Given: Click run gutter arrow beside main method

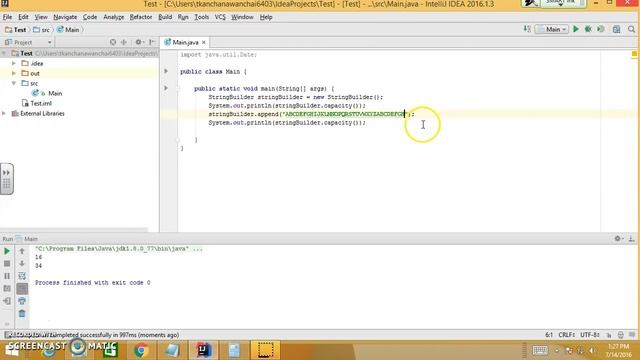Looking at the screenshot, I should point(166,88).
